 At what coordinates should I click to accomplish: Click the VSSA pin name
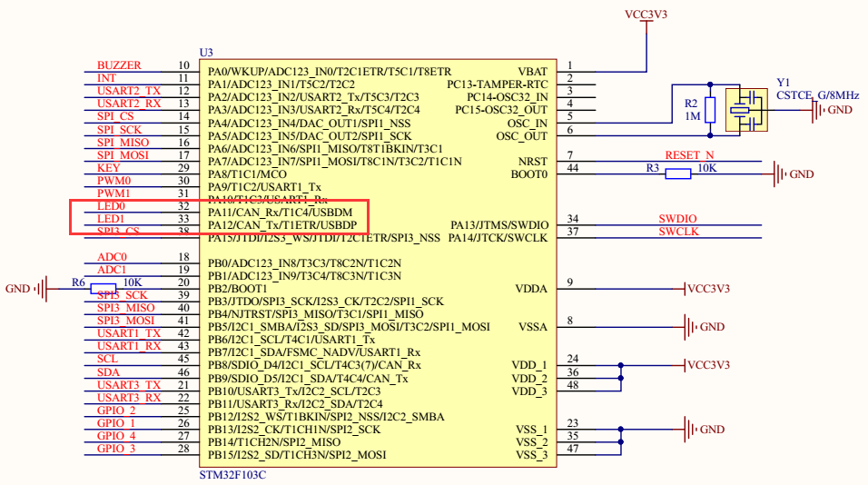coord(533,327)
